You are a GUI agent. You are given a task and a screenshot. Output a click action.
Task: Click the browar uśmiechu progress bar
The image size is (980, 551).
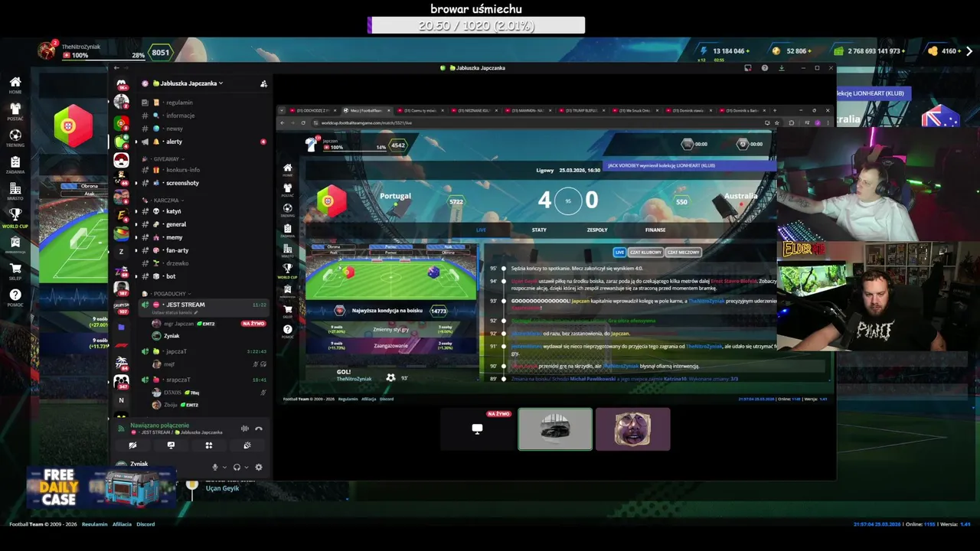pos(476,25)
